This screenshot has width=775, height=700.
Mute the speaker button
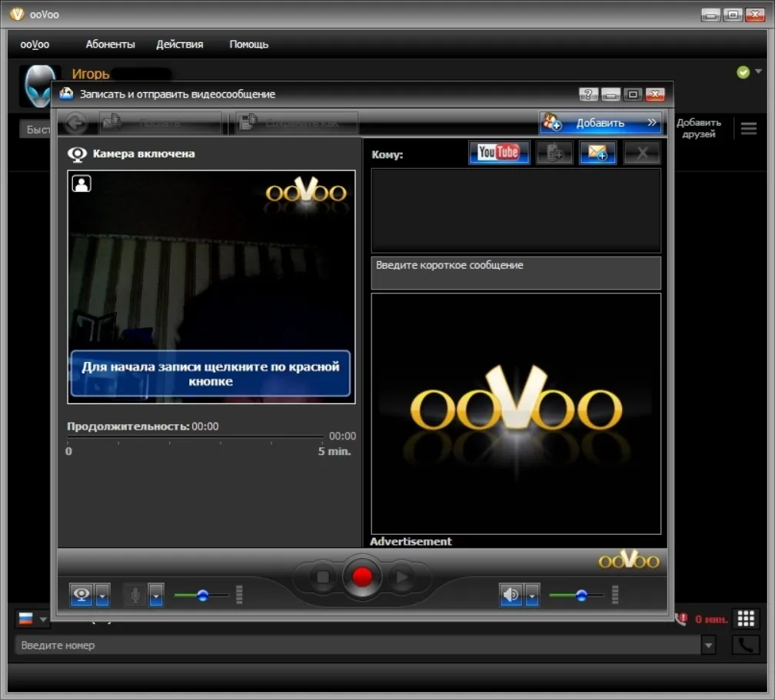[511, 594]
